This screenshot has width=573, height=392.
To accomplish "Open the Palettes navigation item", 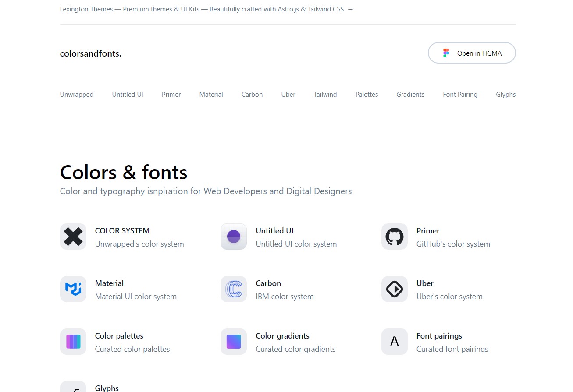I will (367, 95).
